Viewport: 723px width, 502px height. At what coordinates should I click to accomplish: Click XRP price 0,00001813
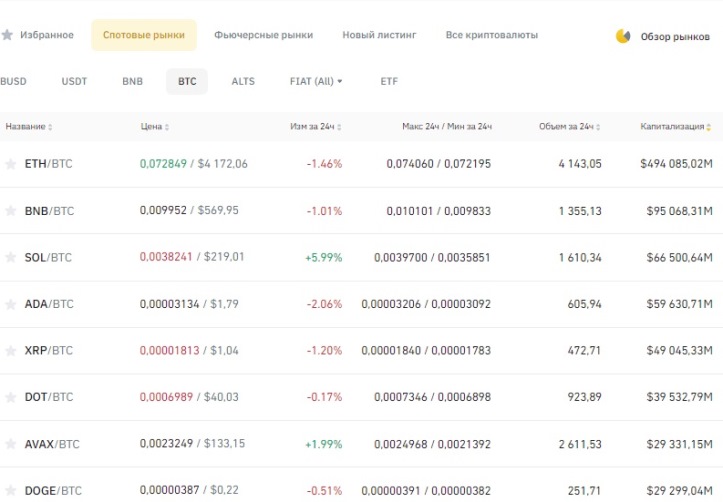click(170, 350)
